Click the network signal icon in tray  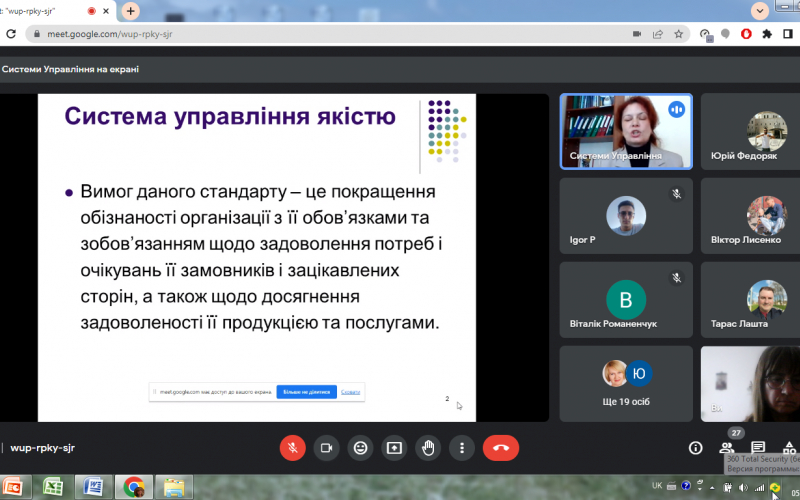[759, 488]
